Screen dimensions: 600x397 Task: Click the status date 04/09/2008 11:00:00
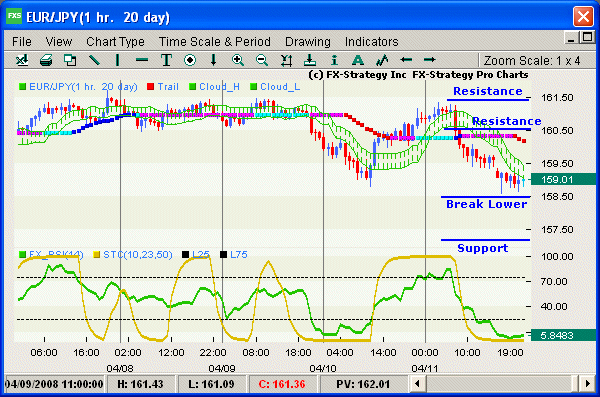(x=54, y=384)
